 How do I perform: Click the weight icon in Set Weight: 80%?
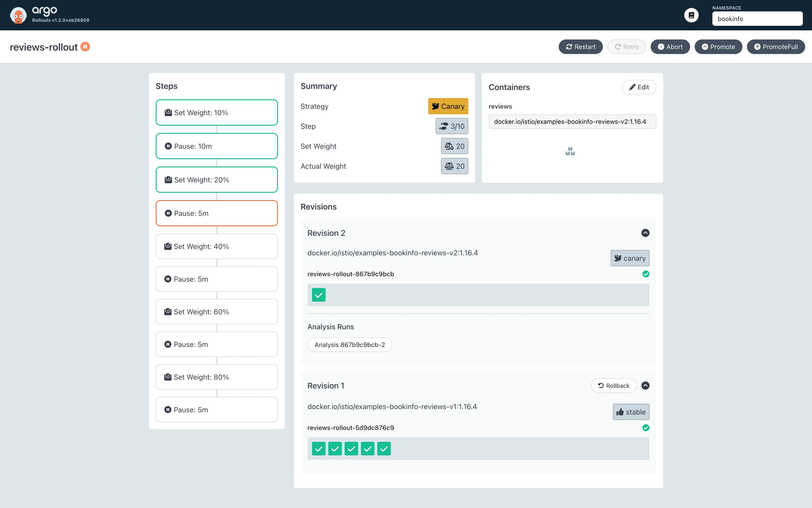tap(168, 377)
